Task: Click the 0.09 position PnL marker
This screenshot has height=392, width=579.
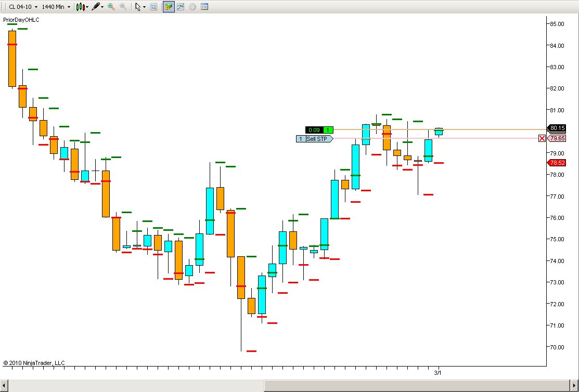Action: click(x=314, y=130)
